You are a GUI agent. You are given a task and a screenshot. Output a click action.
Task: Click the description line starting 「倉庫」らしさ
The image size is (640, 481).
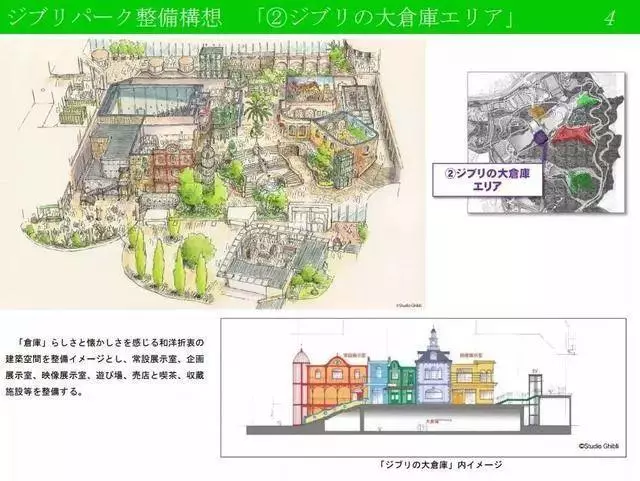109,343
